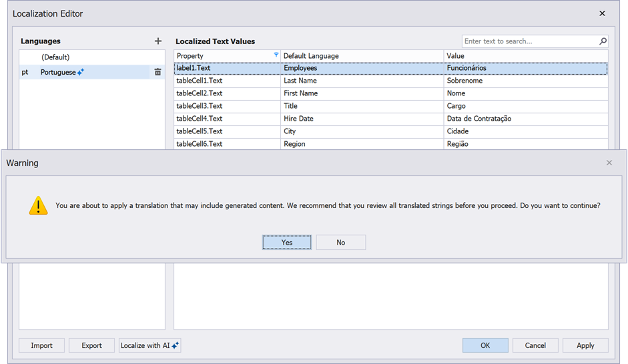Click the search magnifier icon
This screenshot has width=628, height=364.
tap(603, 41)
